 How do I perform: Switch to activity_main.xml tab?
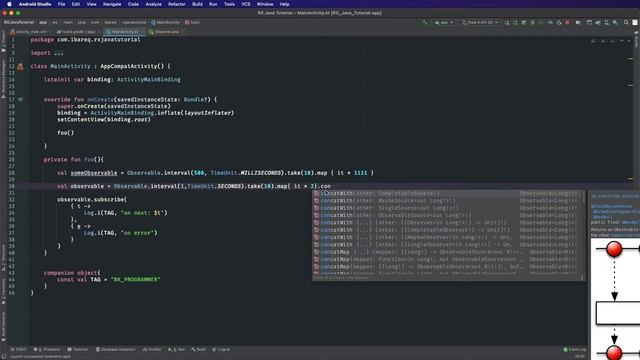29,31
